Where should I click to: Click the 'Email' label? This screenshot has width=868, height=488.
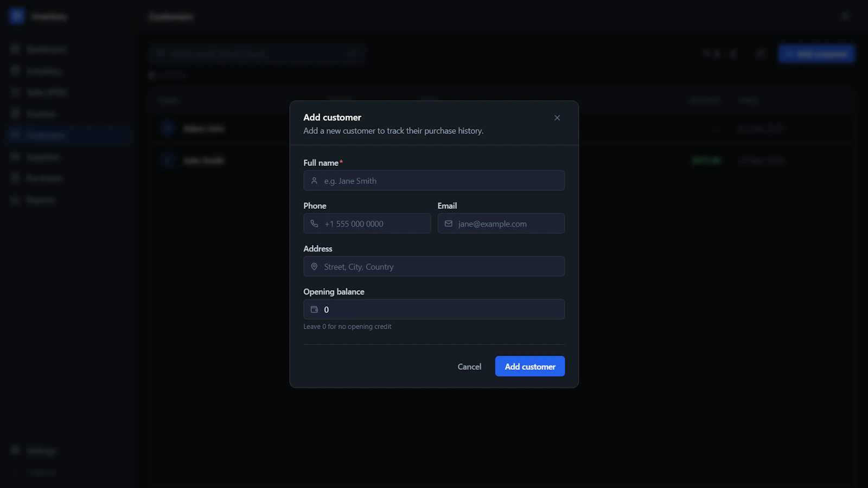(447, 206)
